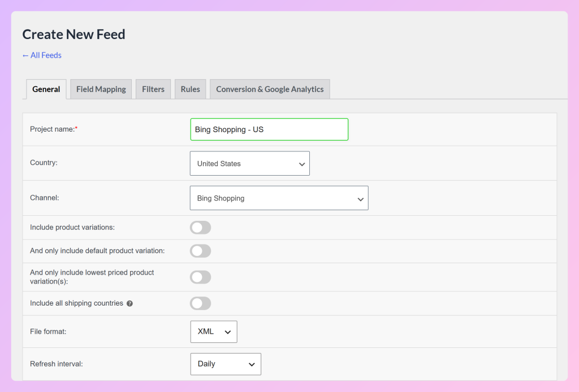The width and height of the screenshot is (579, 392).
Task: Switch to the Field Mapping tab
Action: 101,89
